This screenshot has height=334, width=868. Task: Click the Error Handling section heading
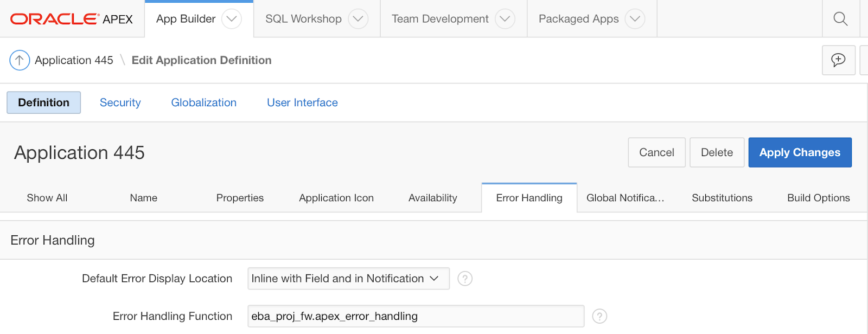(53, 240)
